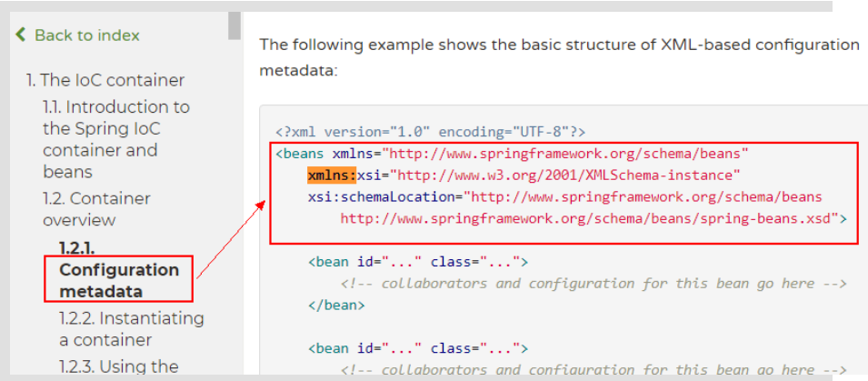Open the "Back to index" link

point(86,35)
